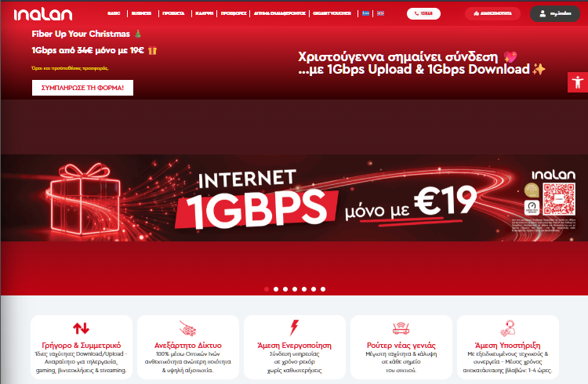Click the lightning bolt activation icon
Image resolution: width=588 pixels, height=384 pixels.
pyautogui.click(x=294, y=328)
